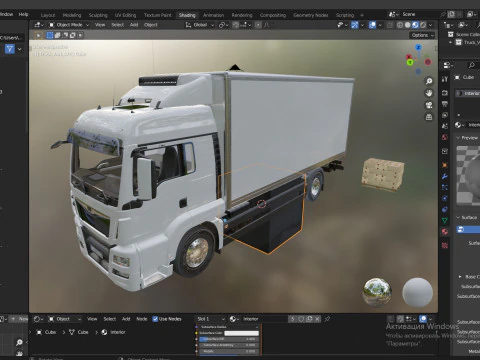Toggle X-ray mode in viewport header
480x360 pixels.
tap(390, 25)
